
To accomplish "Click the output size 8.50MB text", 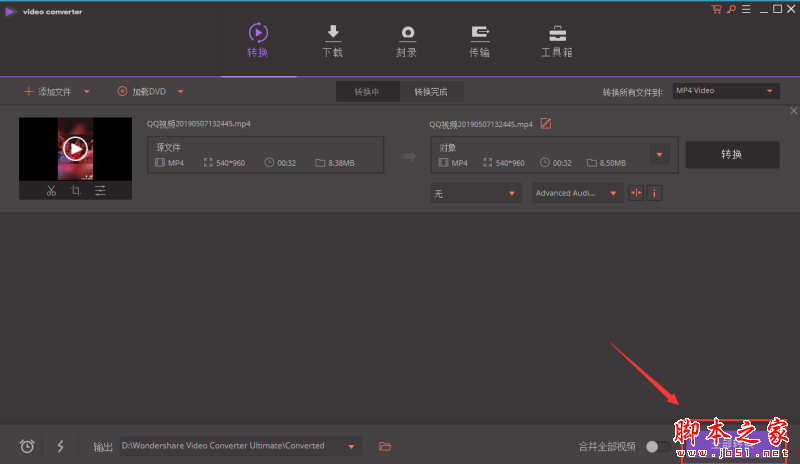I will coord(612,163).
